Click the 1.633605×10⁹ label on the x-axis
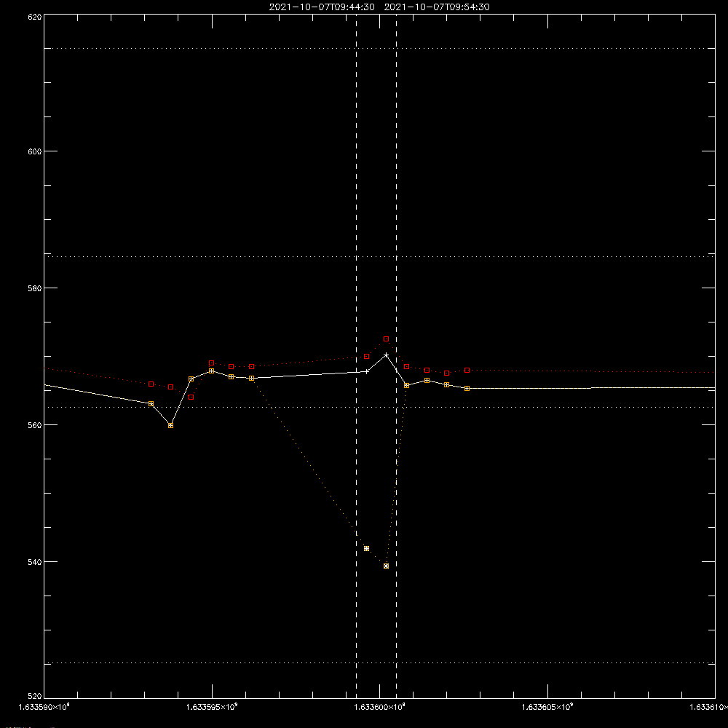This screenshot has width=728, height=728. [x=547, y=707]
